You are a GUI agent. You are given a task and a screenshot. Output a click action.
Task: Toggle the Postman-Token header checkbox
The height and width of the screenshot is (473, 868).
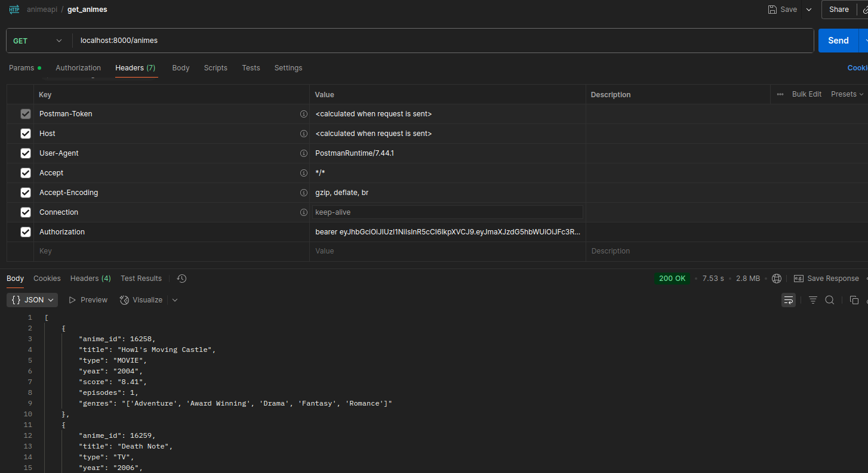(x=26, y=114)
